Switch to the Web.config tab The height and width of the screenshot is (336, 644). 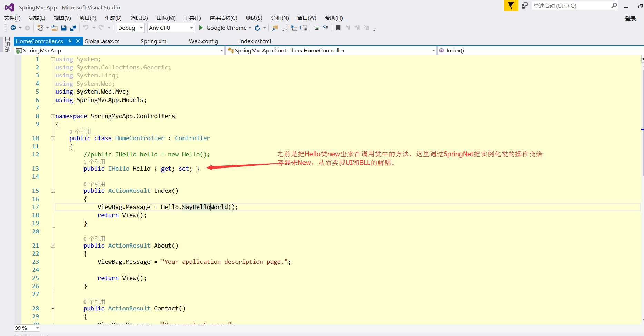204,41
